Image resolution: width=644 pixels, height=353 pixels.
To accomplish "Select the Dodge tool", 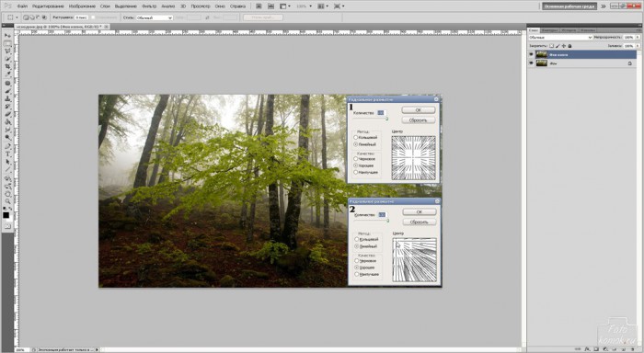I will pos(8,138).
